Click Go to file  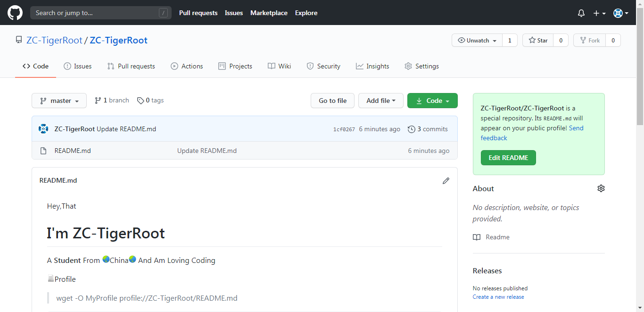click(x=333, y=101)
